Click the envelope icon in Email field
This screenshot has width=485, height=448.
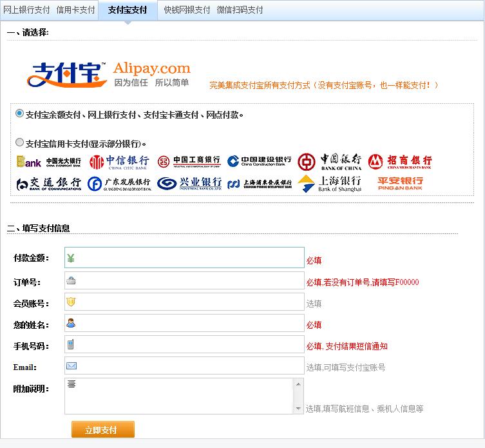(71, 365)
